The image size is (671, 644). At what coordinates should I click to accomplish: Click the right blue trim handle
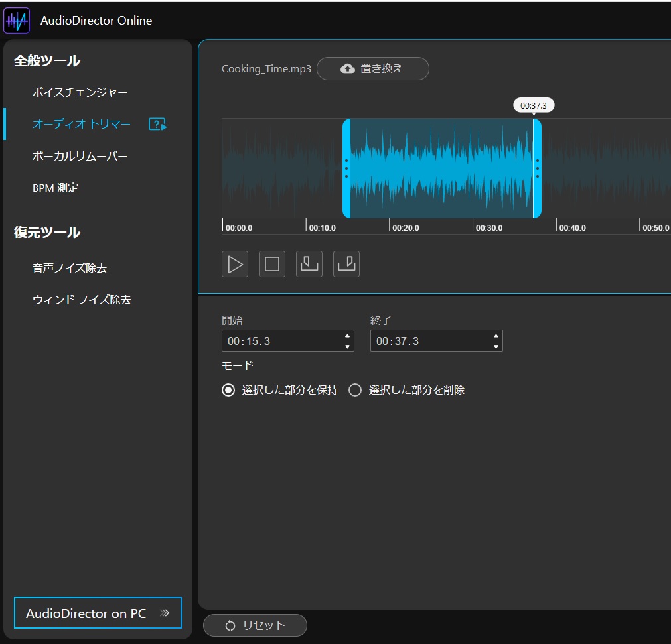(x=537, y=168)
